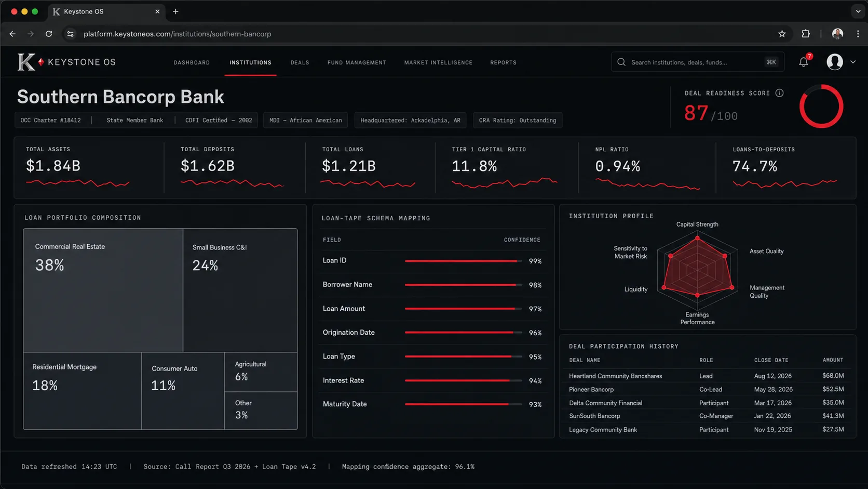Screen dimensions: 868x489
Task: Click Mapping confidence aggregate: 96.1% text
Action: (x=408, y=467)
